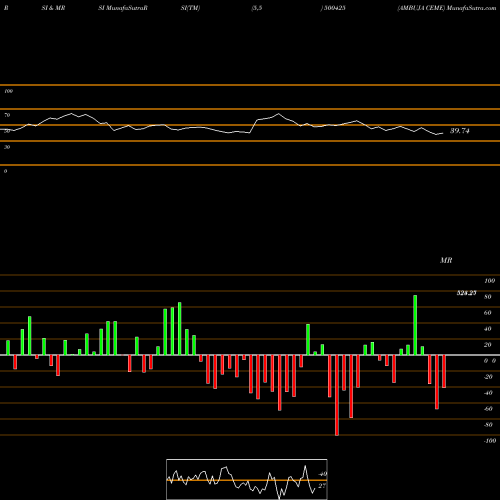Click the 500425 stock code text

point(334,8)
